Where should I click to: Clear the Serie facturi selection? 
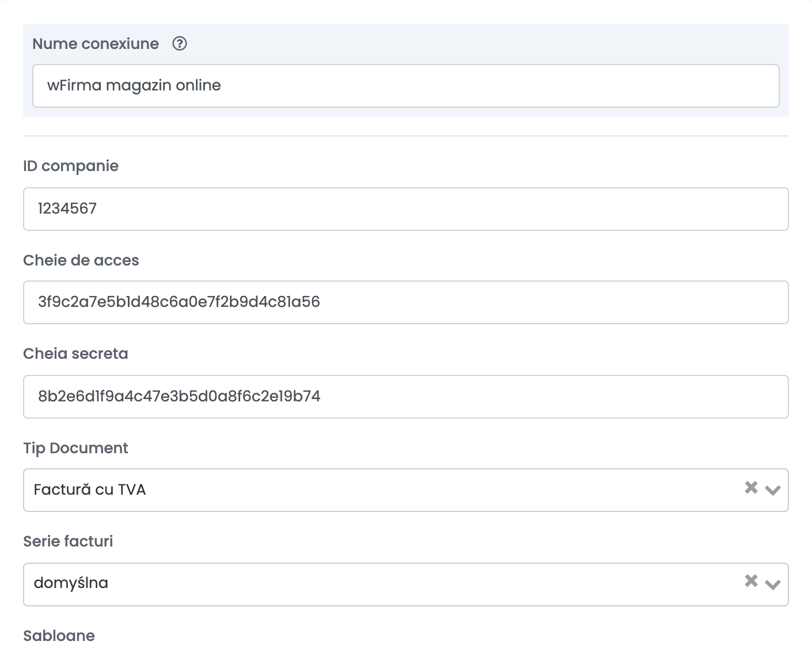point(751,581)
